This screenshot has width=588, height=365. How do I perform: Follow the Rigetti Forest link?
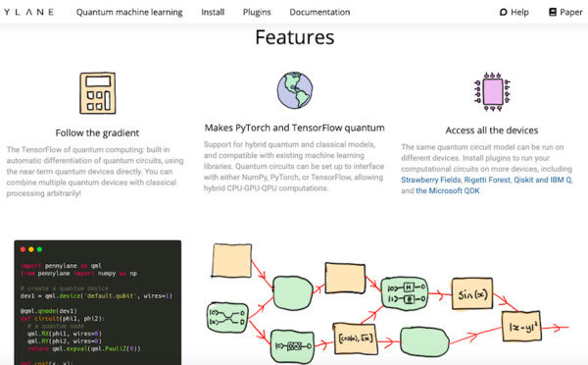[x=487, y=180]
